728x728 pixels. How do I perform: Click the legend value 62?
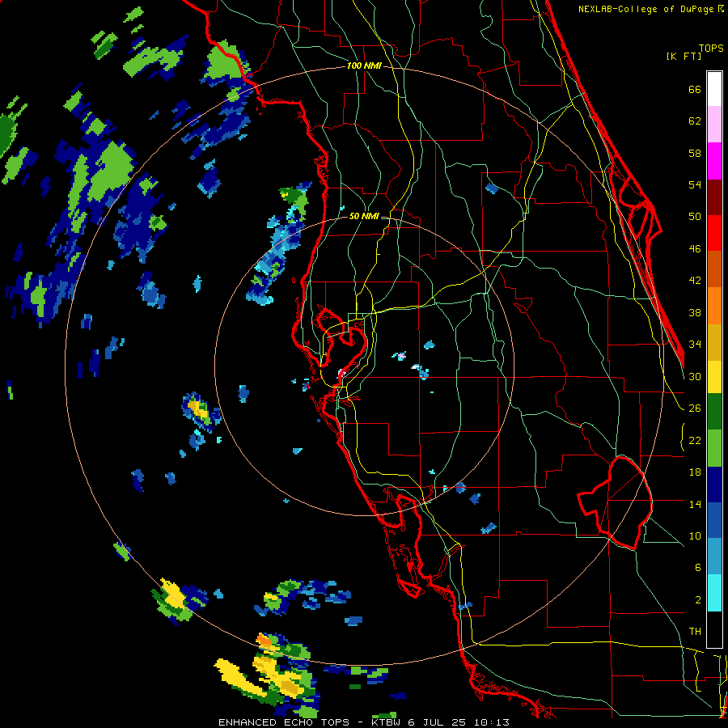click(695, 121)
